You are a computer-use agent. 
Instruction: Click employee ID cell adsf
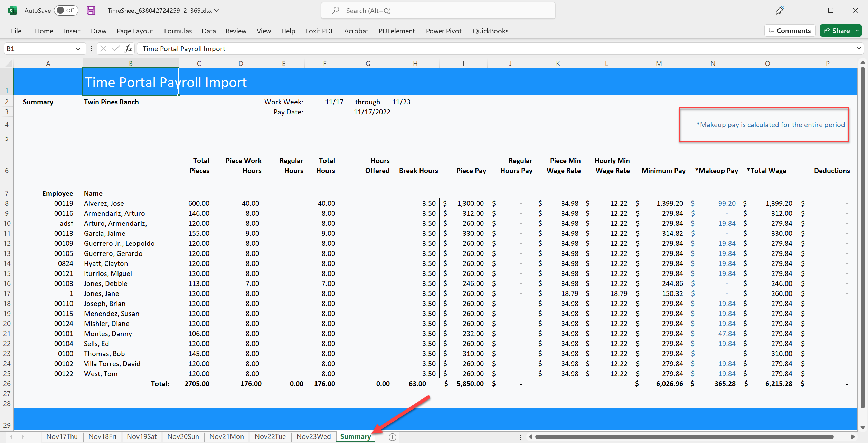coord(48,223)
